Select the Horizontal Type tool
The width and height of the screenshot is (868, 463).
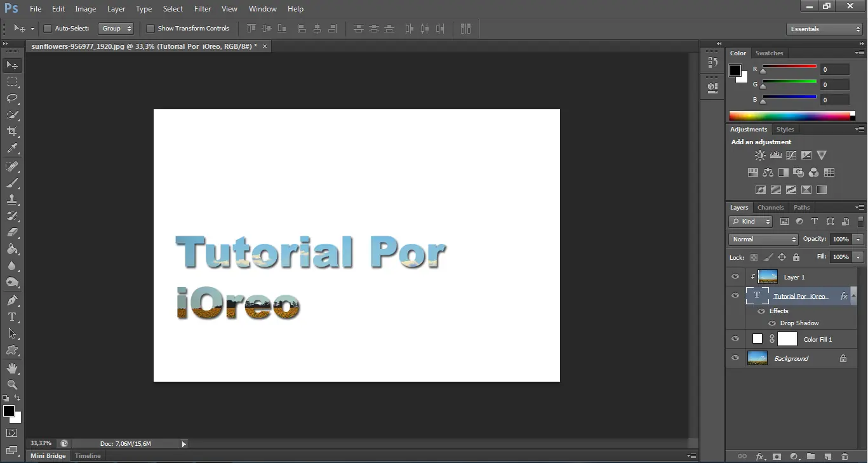coord(12,317)
